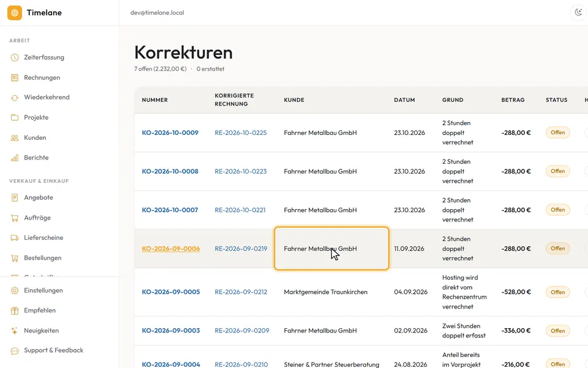This screenshot has width=588, height=368.
Task: Click Marktgemeinde Traunkirchen customer cell
Action: pos(325,292)
